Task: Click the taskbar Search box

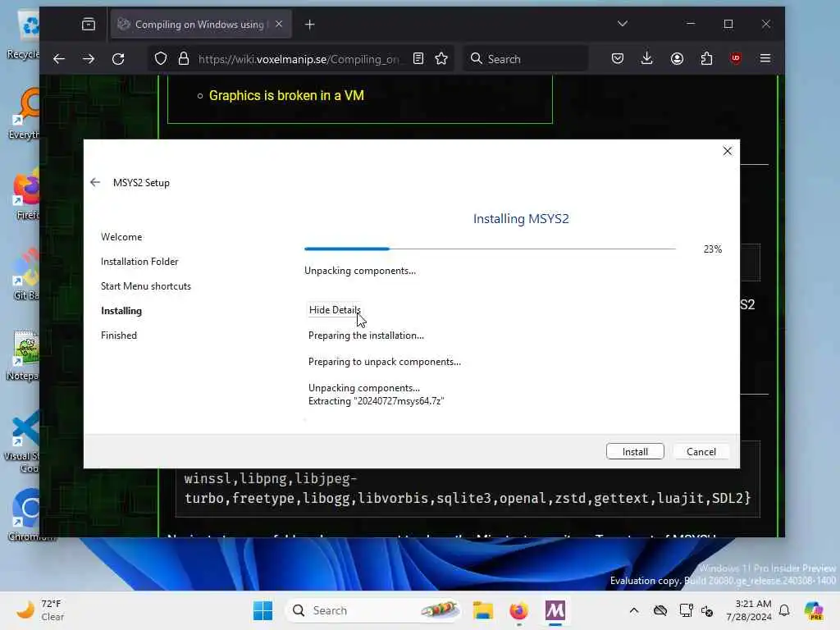Action: [374, 610]
